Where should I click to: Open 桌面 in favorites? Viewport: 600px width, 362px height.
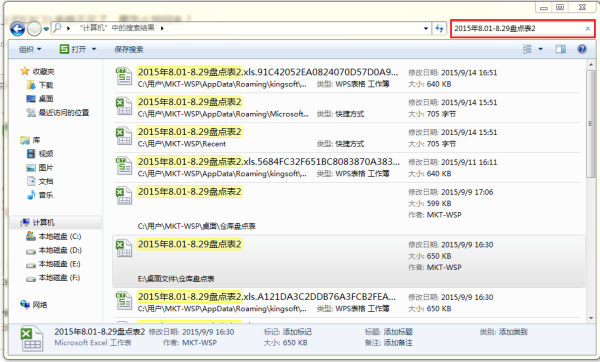click(40, 99)
